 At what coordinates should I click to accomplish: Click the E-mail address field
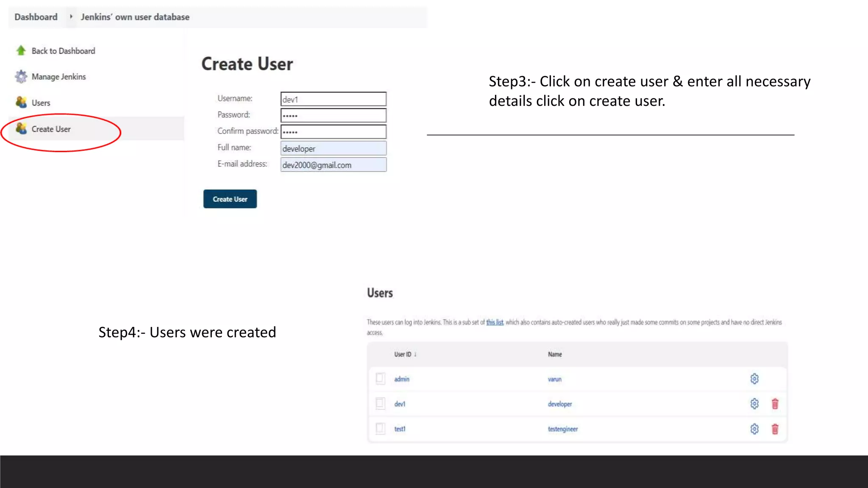point(334,165)
